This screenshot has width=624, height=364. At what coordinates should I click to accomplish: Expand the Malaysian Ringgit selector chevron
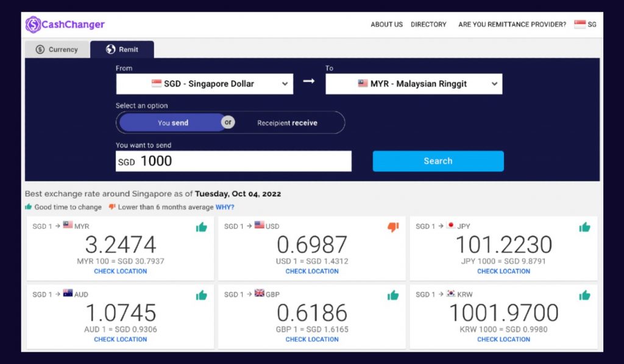tap(495, 83)
